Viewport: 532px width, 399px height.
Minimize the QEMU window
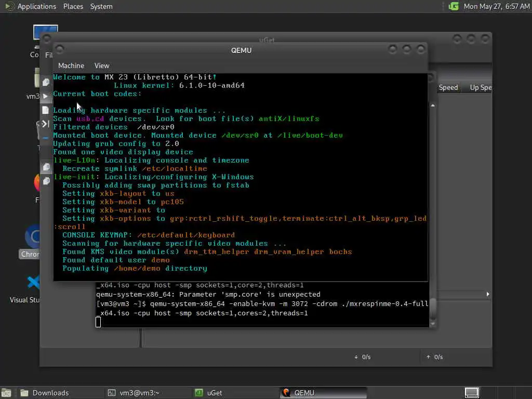tap(393, 49)
